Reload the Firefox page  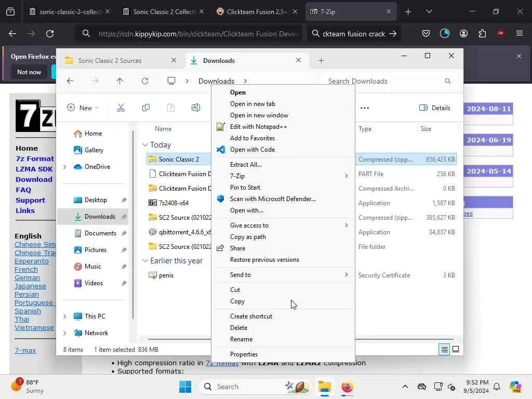(50, 34)
